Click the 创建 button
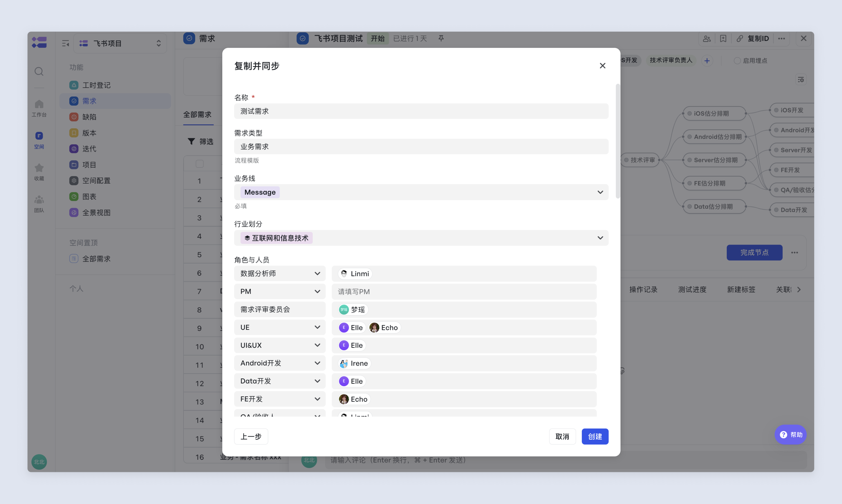 point(595,436)
